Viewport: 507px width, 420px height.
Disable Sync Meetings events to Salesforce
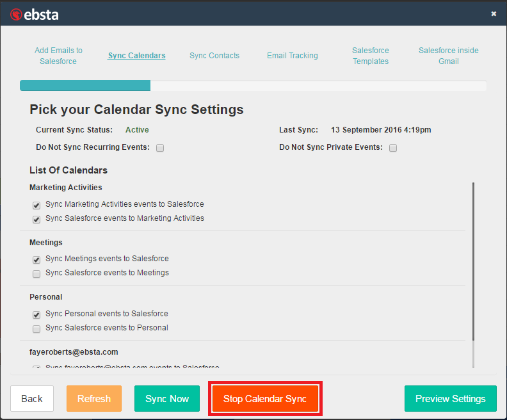pyautogui.click(x=36, y=260)
